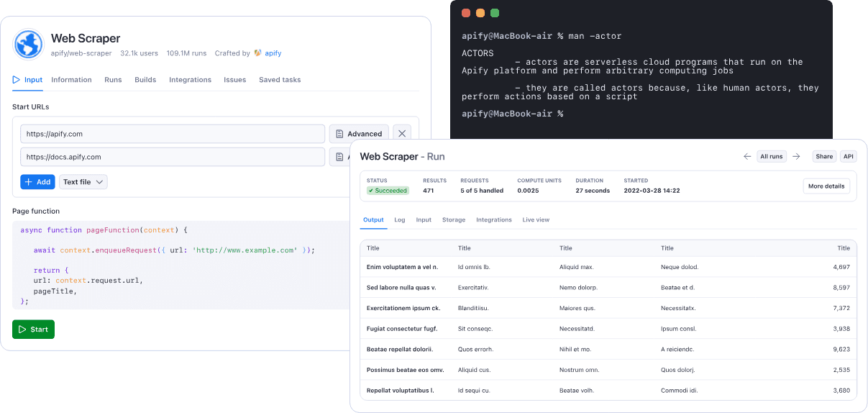868x413 pixels.
Task: Remove the https://apify.com start URL
Action: [x=402, y=134]
